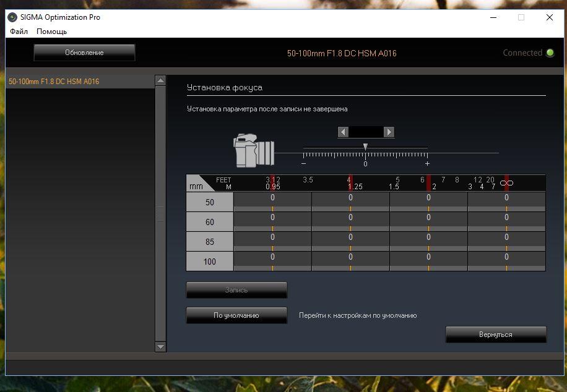Click the 50 focal length row header
Screen dimensions: 567x392
tap(210, 202)
